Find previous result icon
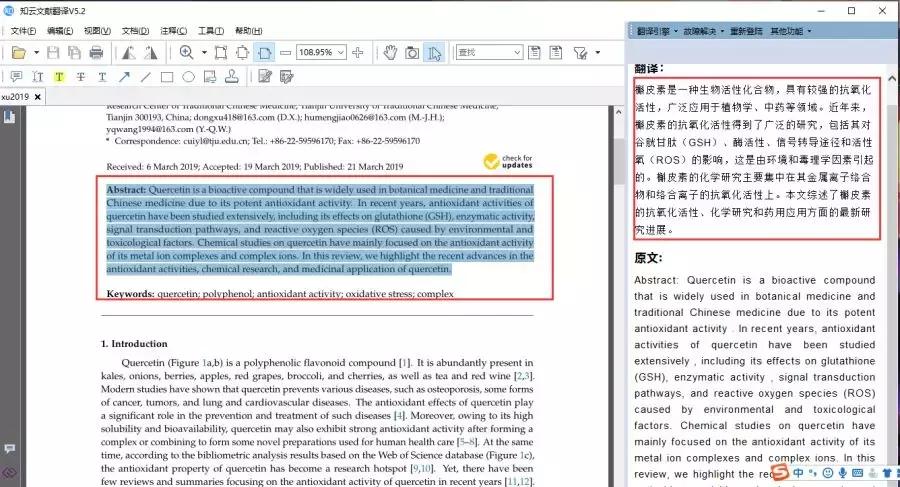The height and width of the screenshot is (487, 900). [x=534, y=53]
